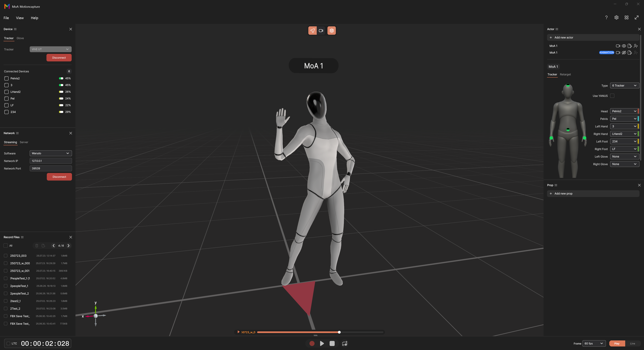Screen dimensions: 644x350
Task: Click the stop square in the transport bar
Action: coord(332,343)
